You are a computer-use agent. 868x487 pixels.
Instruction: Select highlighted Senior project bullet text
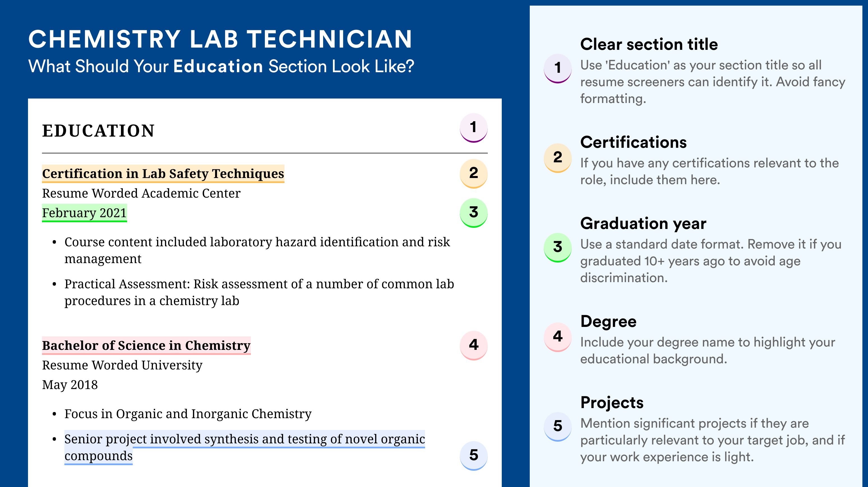pyautogui.click(x=245, y=447)
